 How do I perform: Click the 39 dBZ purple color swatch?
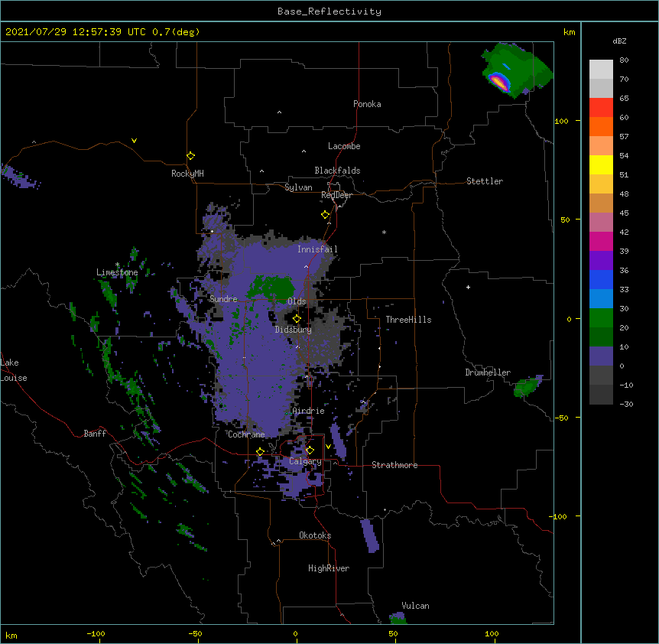pyautogui.click(x=601, y=261)
